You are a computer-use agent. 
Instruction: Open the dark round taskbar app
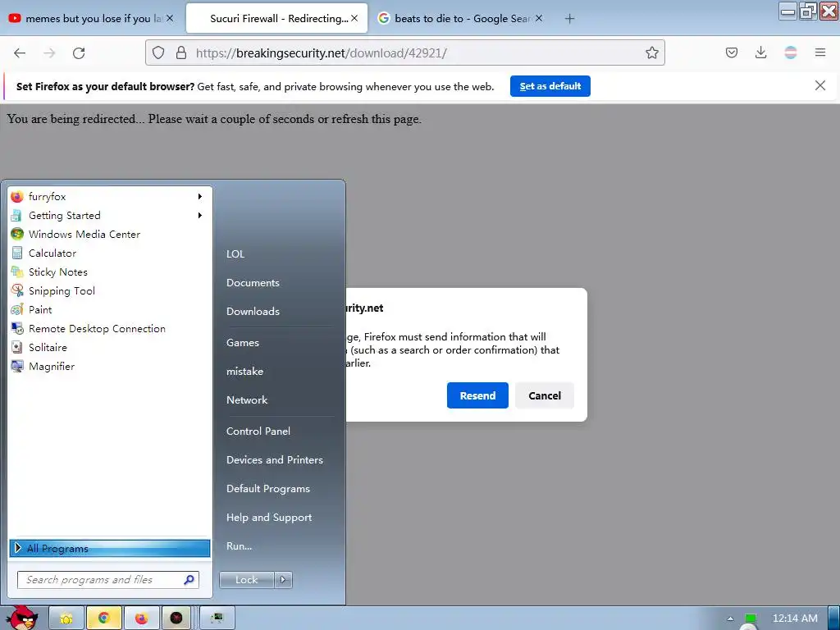(176, 619)
